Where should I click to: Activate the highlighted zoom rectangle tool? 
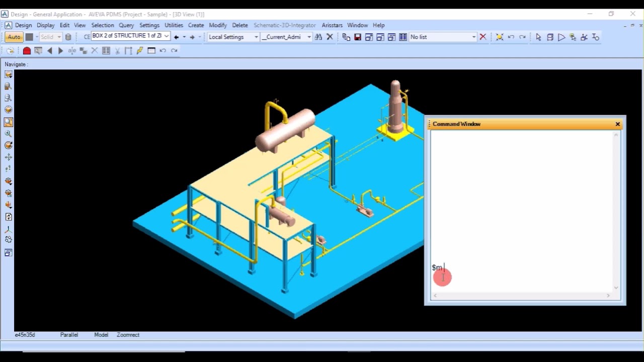coord(9,122)
